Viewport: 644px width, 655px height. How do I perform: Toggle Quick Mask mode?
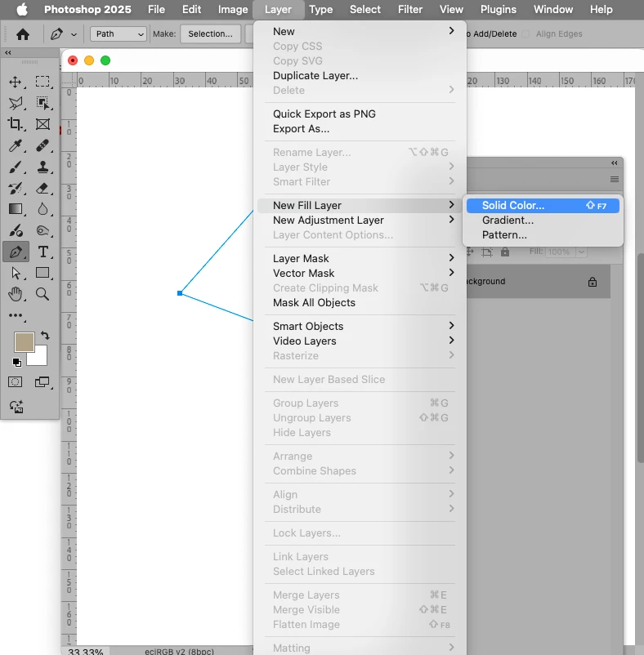16,381
